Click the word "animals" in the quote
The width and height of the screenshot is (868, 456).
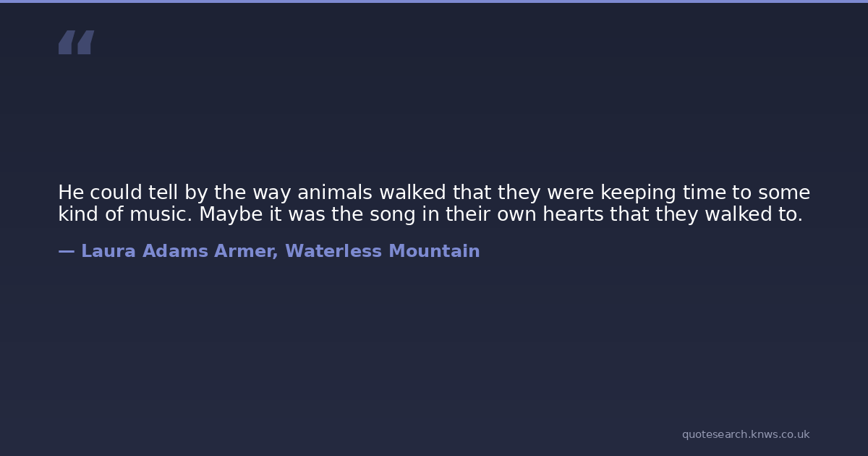click(335, 193)
